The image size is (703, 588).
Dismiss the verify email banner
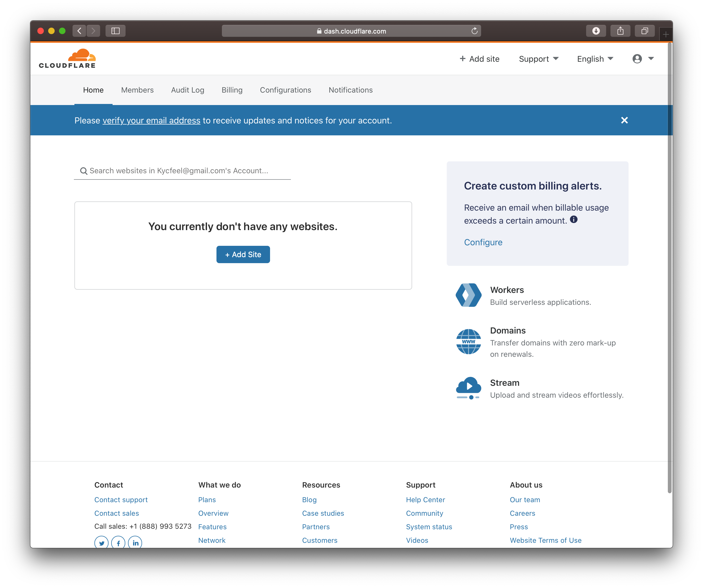[624, 120]
